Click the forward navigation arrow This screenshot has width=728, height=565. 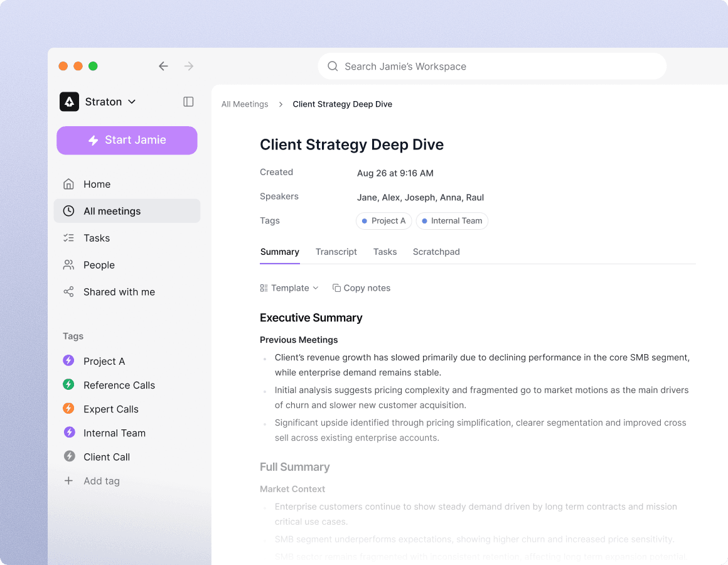[x=188, y=66]
